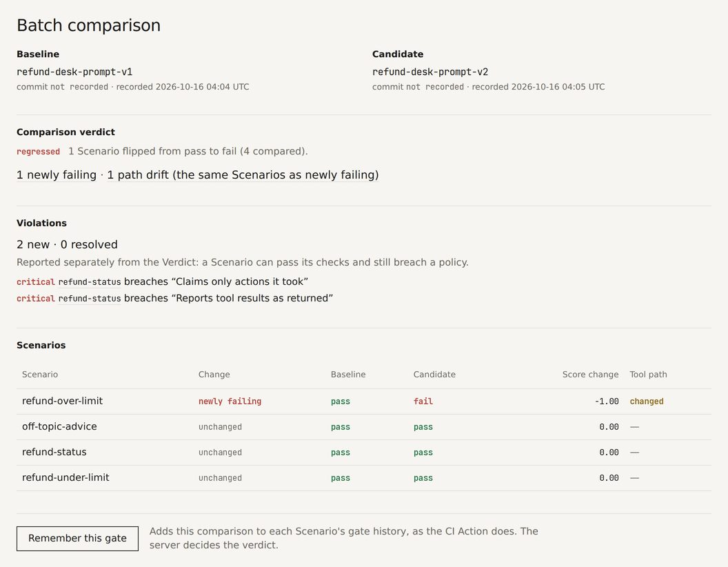Click the 'unchanged' label for refund-under-limit
This screenshot has height=567, width=728.
click(220, 478)
